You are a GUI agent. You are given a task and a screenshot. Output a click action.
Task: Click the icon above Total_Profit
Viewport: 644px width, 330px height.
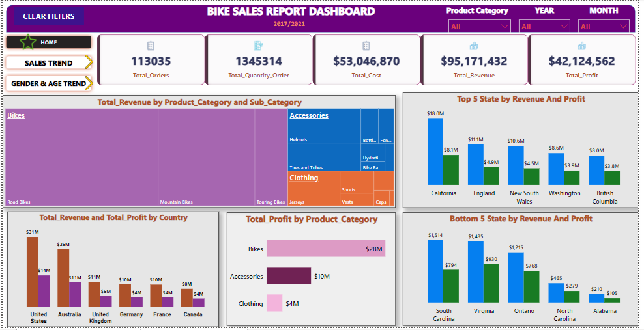581,46
